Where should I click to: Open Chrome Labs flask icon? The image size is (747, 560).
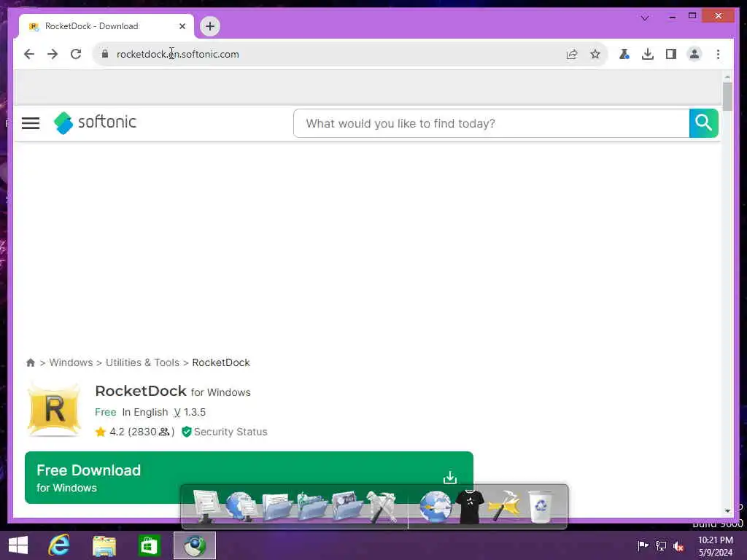(624, 54)
